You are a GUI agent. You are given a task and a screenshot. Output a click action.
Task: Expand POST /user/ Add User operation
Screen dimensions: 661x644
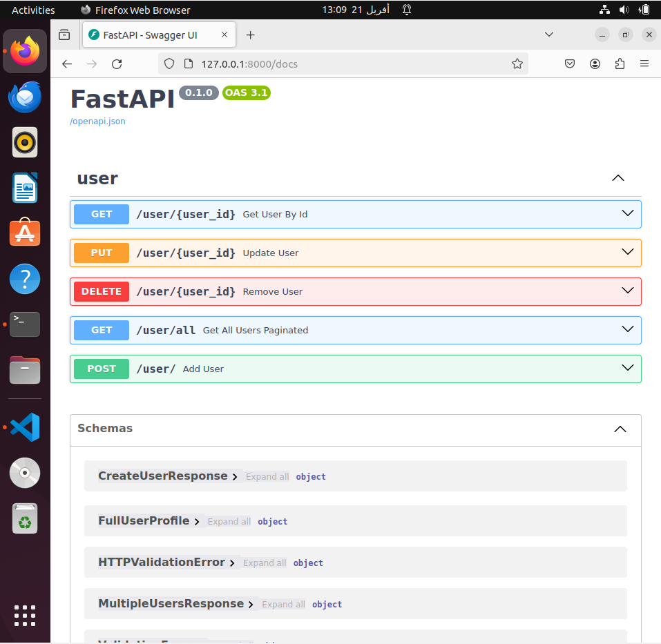(x=356, y=369)
